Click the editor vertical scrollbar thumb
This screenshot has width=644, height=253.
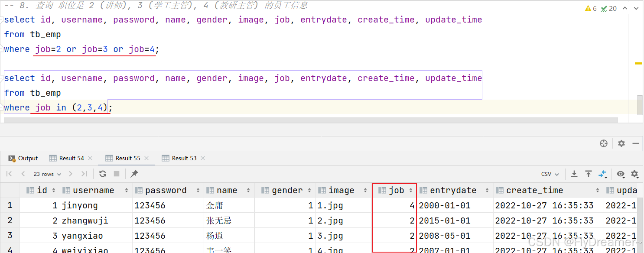click(640, 105)
